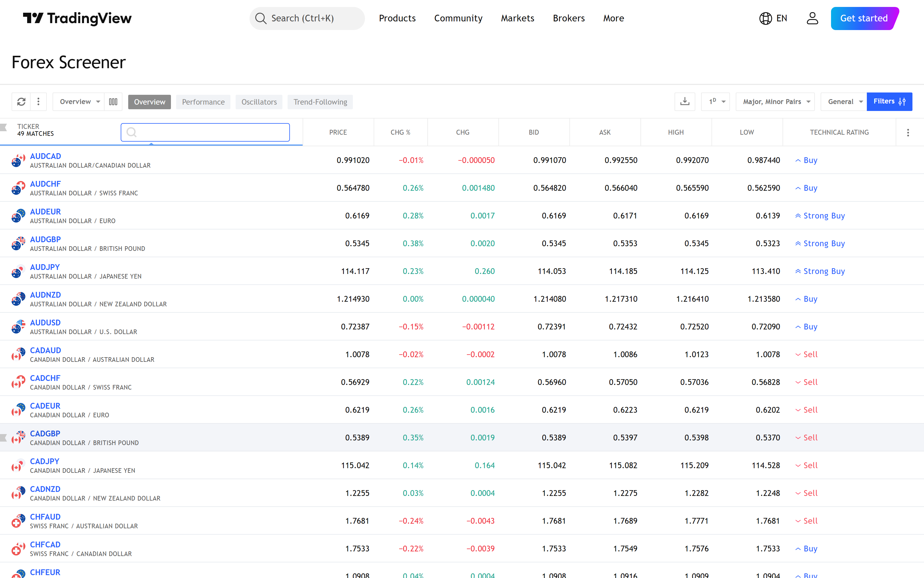Select the Overview tab
Viewport: 924px width, 578px height.
(149, 102)
